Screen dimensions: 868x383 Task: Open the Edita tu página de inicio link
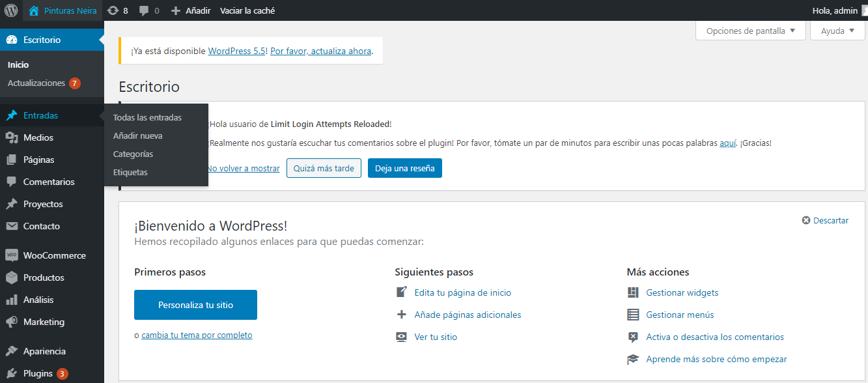pyautogui.click(x=463, y=292)
